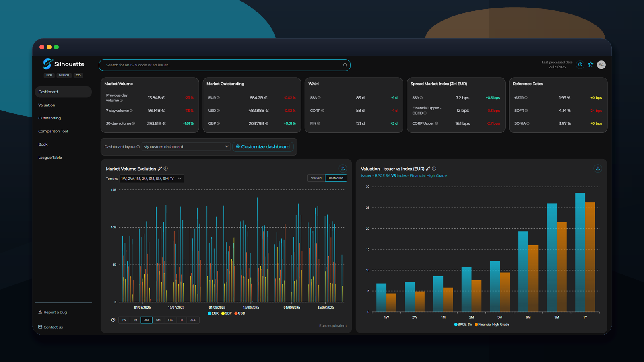Click info icon next to 7-day volume
Image resolution: width=644 pixels, height=362 pixels.
pyautogui.click(x=131, y=111)
